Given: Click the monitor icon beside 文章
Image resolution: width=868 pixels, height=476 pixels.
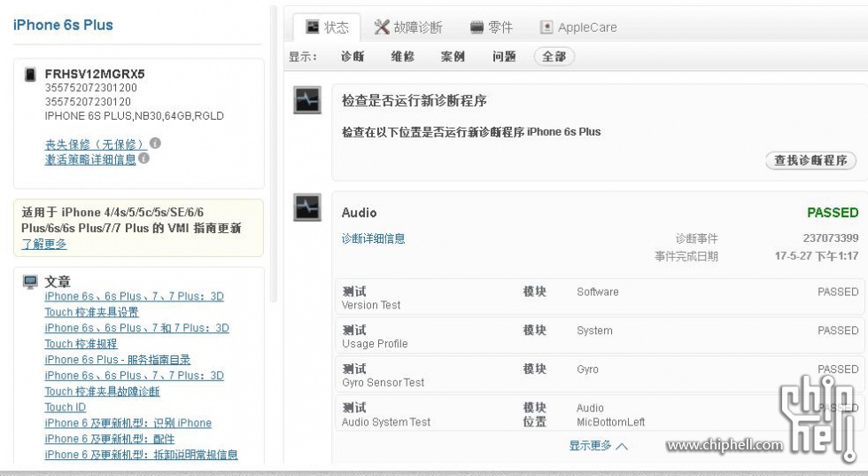Looking at the screenshot, I should click(x=30, y=282).
